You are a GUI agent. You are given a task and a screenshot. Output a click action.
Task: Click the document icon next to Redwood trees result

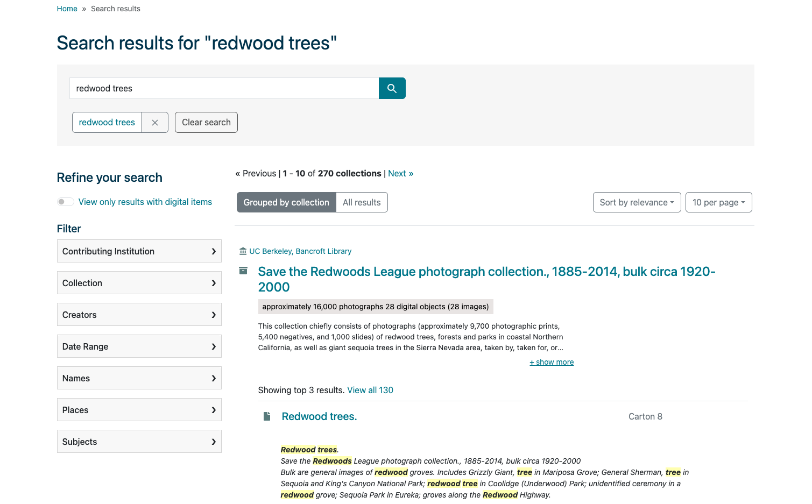coord(267,416)
